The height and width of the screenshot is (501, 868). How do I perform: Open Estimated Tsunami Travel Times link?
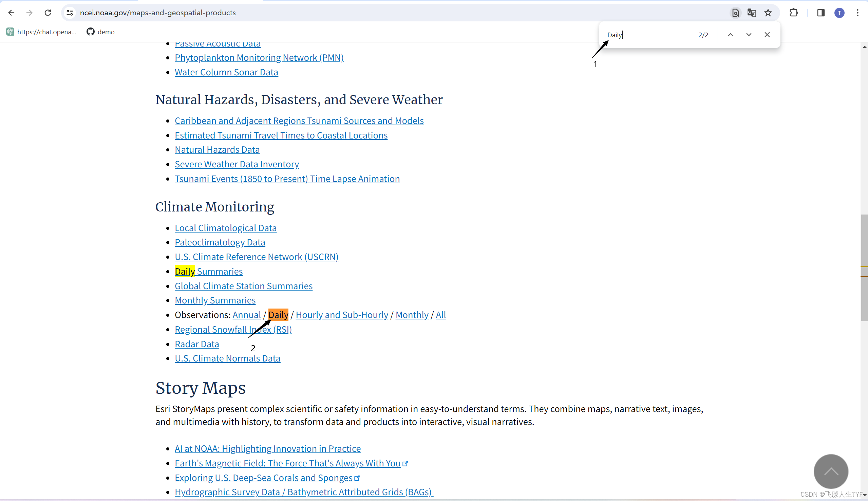pyautogui.click(x=281, y=135)
